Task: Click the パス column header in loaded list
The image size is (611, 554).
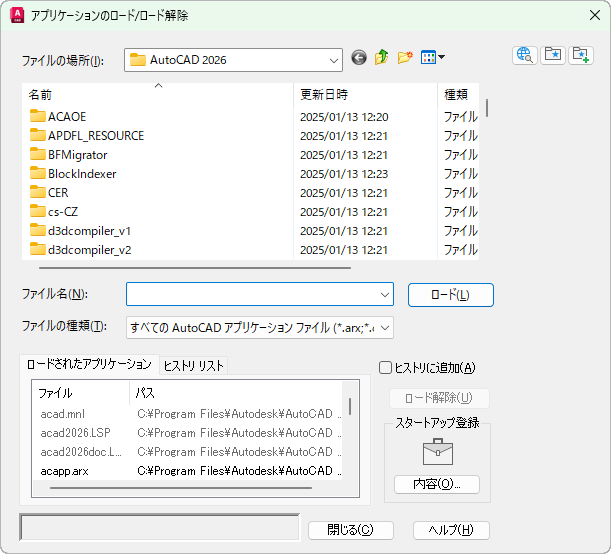Action: point(236,393)
